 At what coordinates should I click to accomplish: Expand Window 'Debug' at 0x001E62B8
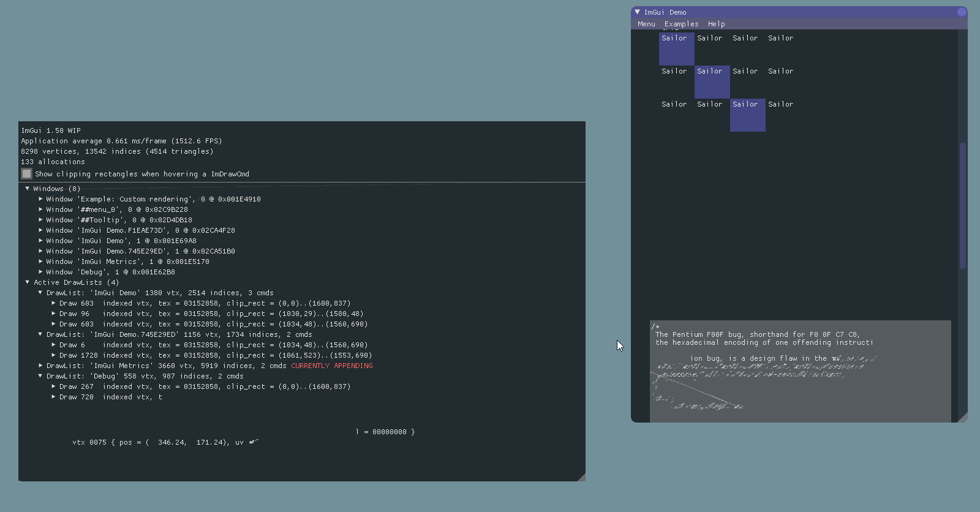click(40, 272)
